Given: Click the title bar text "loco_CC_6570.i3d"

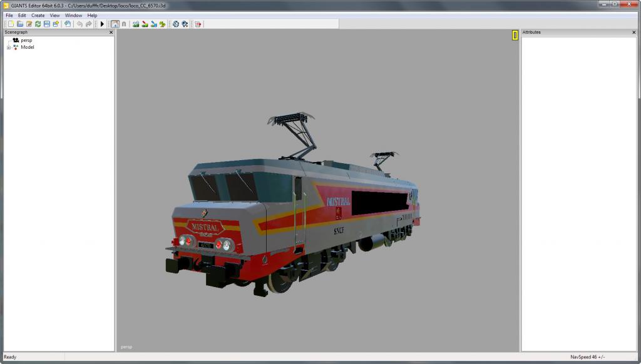Looking at the screenshot, I should click(x=147, y=6).
